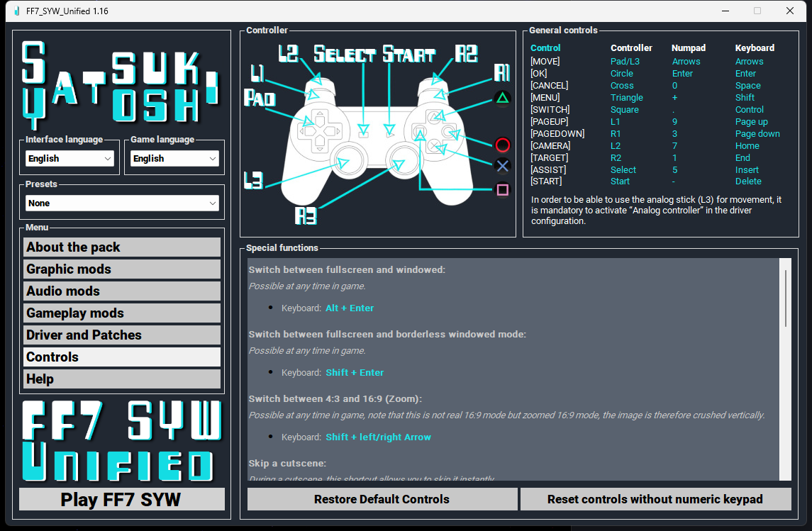Image resolution: width=812 pixels, height=531 pixels.
Task: Click the L1 label on controller diagram
Action: (x=257, y=73)
